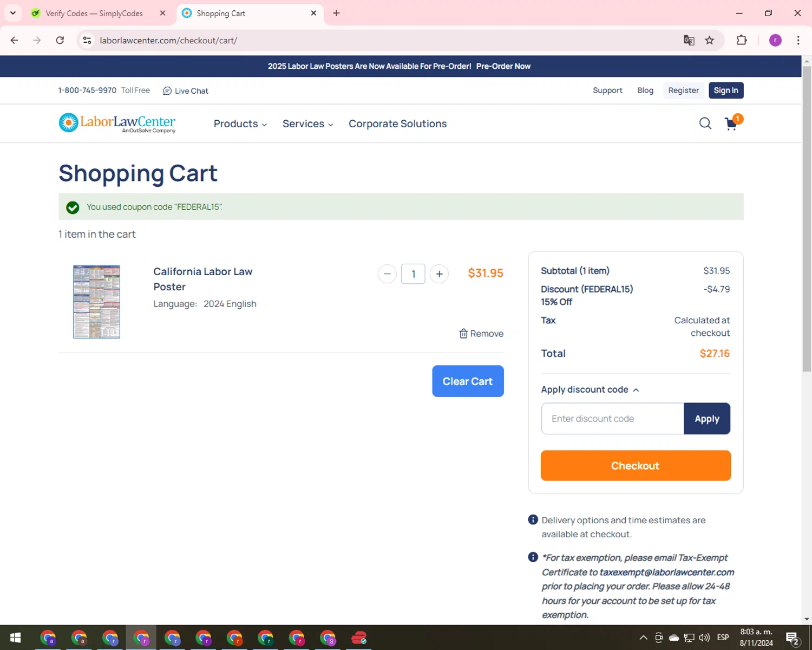Click the item price $31.95 in orange
This screenshot has height=650, width=812.
click(x=486, y=273)
